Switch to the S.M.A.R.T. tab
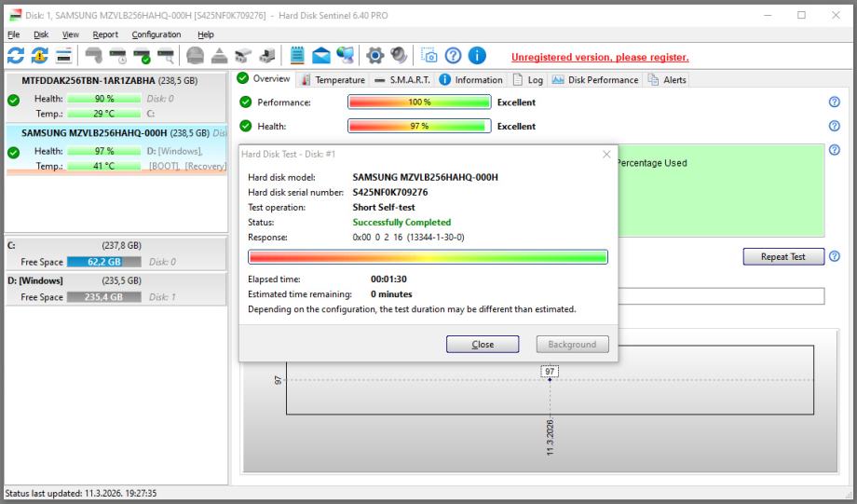The image size is (857, 504). (x=405, y=80)
